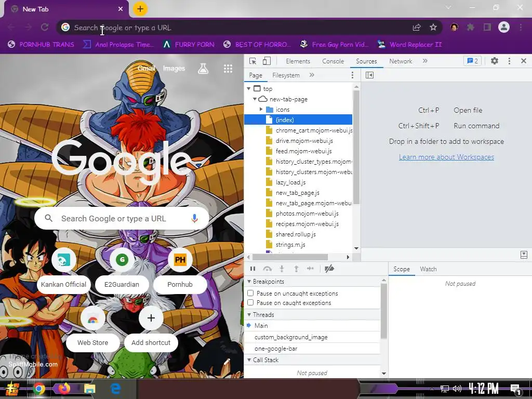Click the hide navigator sidebar icon
Viewport: 532px width, 399px height.
coord(369,75)
